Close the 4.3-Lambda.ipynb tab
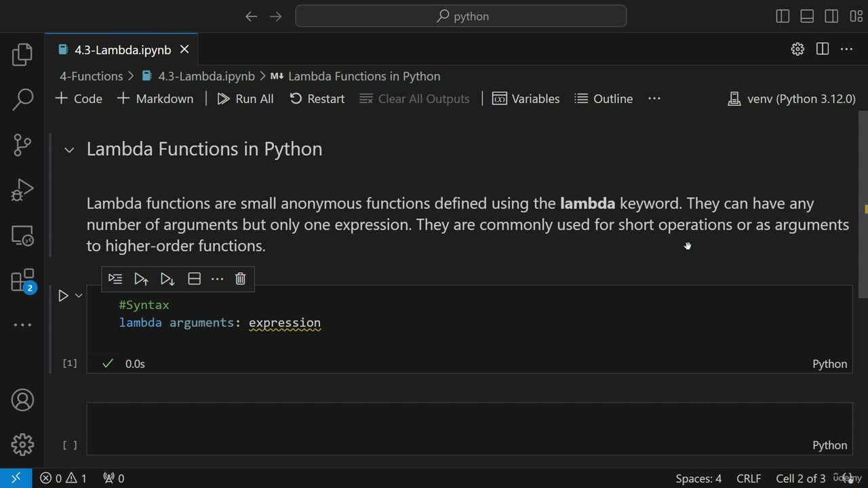Image resolution: width=868 pixels, height=488 pixels. (184, 49)
